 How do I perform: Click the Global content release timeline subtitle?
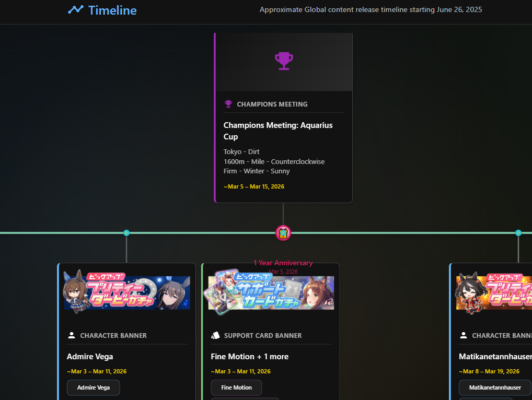pyautogui.click(x=371, y=9)
